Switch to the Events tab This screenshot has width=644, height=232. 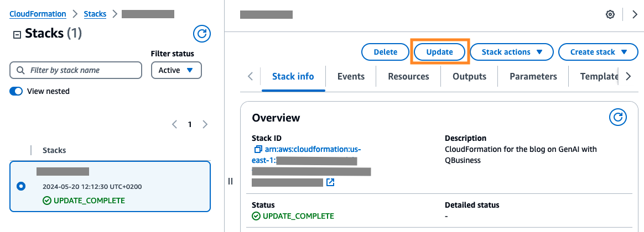point(351,76)
